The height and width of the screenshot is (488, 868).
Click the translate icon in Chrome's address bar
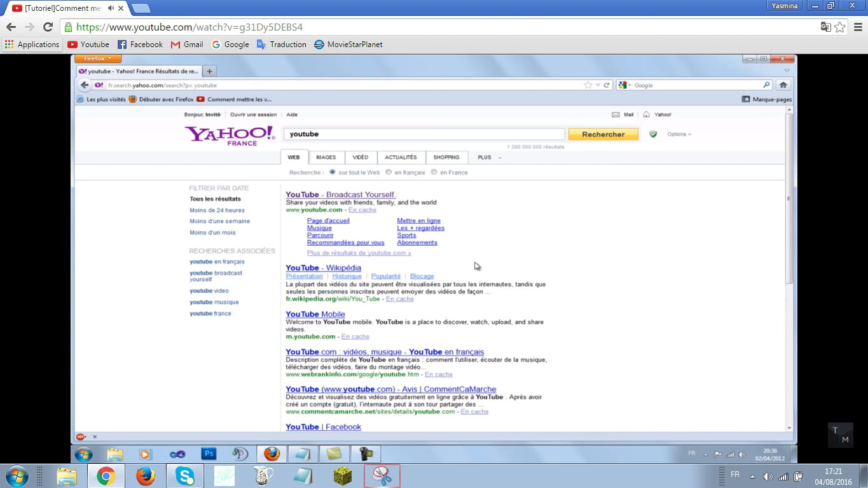825,27
